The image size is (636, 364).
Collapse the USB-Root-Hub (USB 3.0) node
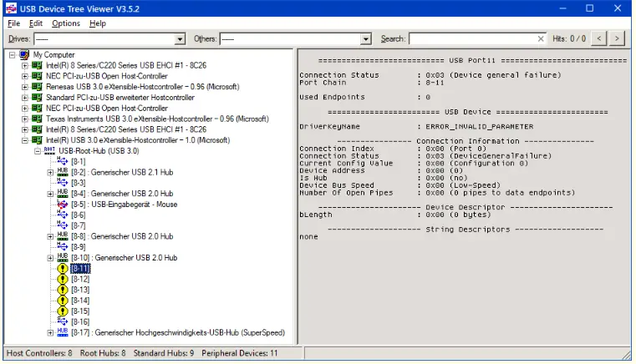[38, 151]
